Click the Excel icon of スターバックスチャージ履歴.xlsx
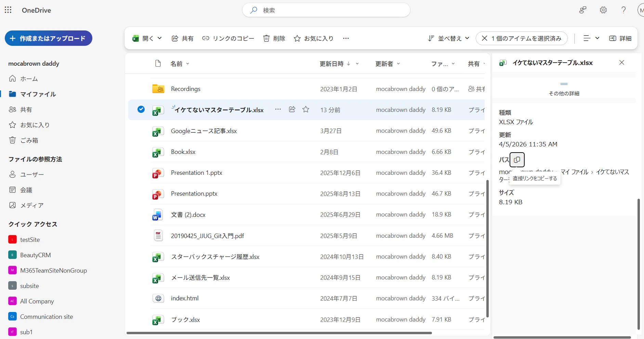 point(158,257)
